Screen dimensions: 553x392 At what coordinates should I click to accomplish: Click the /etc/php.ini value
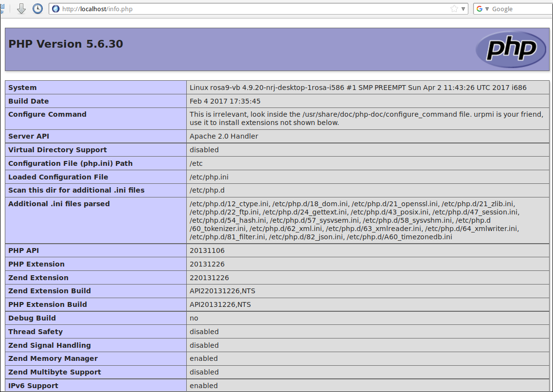pos(209,177)
